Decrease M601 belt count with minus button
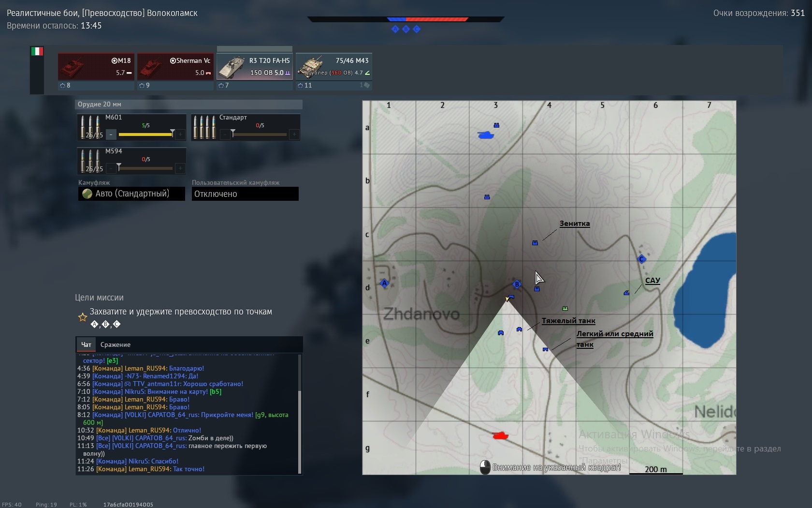This screenshot has width=812, height=508. click(111, 134)
